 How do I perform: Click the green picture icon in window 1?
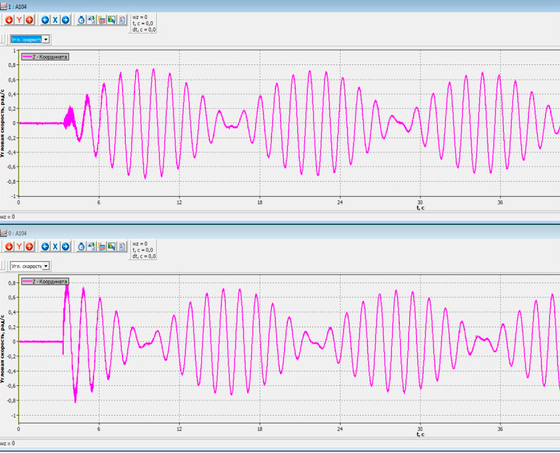[112, 20]
